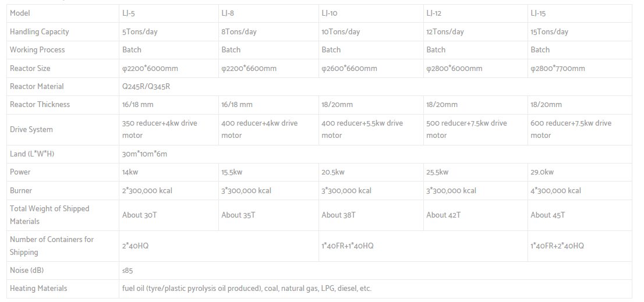This screenshot has height=302, width=644.
Task: Select the 29.0kw power cell
Action: click(542, 172)
